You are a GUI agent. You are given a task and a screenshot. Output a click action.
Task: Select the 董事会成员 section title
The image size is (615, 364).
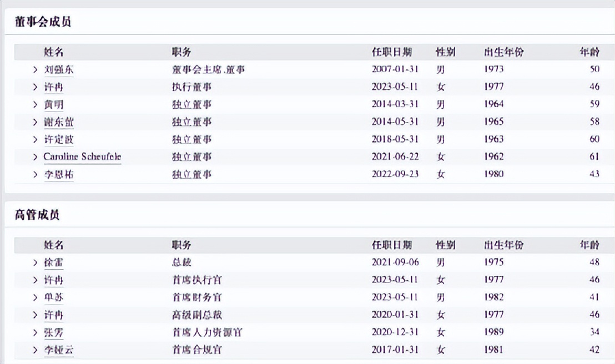[43, 22]
